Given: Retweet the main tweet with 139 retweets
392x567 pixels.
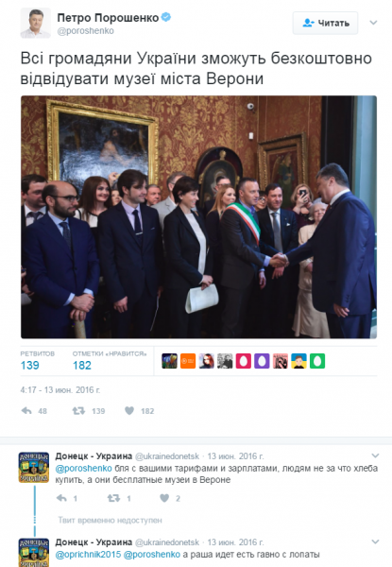Looking at the screenshot, I should pos(78,411).
